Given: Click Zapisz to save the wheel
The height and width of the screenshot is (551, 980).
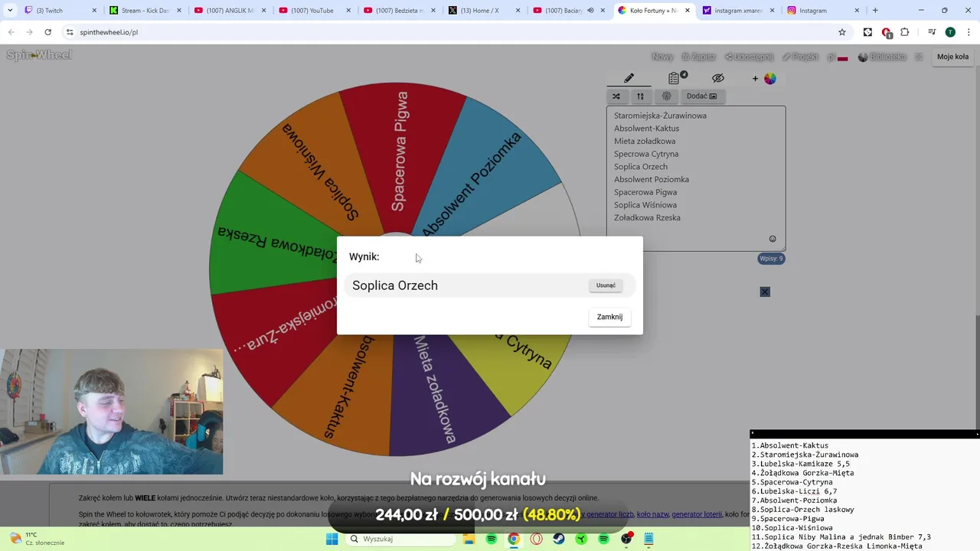Looking at the screenshot, I should (698, 57).
